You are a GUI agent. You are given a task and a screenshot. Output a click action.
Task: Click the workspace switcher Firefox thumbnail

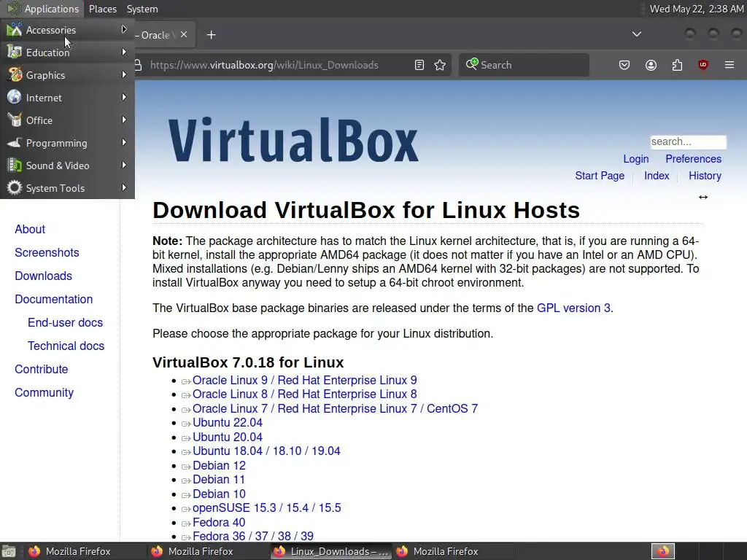(x=662, y=551)
